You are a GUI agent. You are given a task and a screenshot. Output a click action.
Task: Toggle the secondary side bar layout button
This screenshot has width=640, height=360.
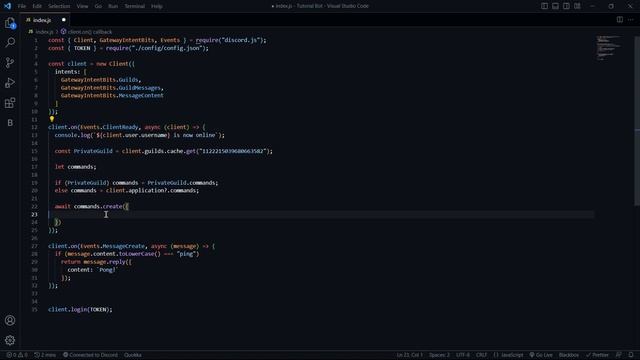(566, 6)
